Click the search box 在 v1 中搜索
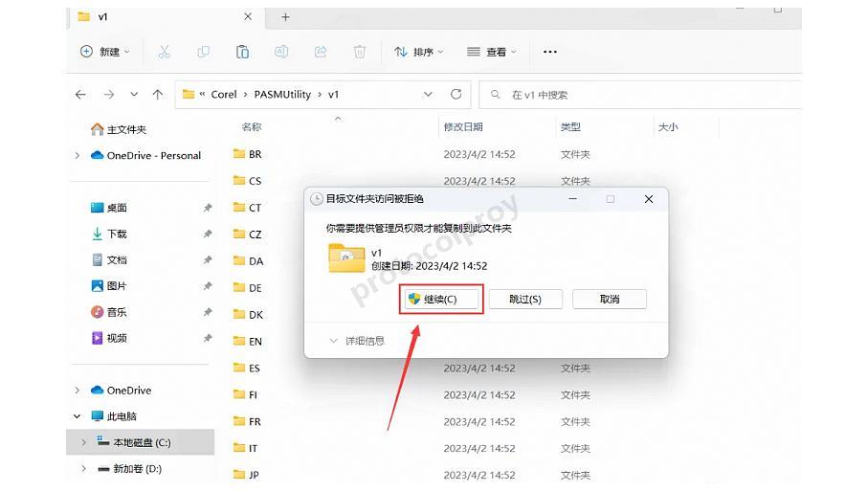The height and width of the screenshot is (492, 868). [x=642, y=95]
